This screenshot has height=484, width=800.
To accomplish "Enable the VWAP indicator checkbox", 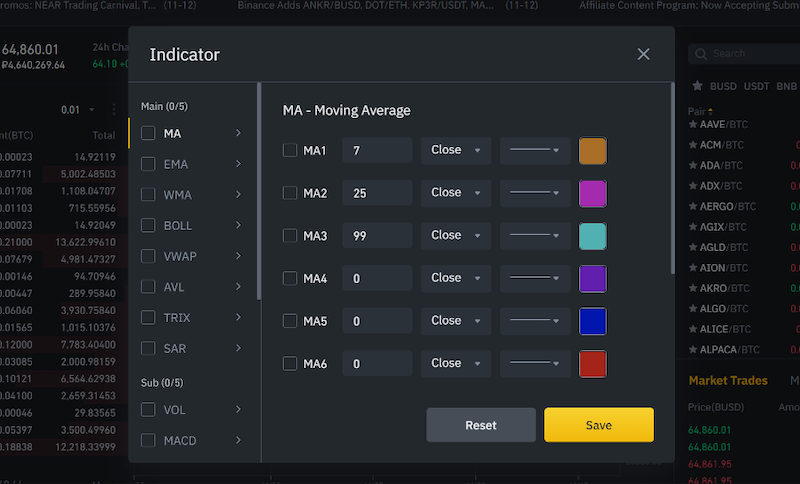I will pyautogui.click(x=148, y=256).
